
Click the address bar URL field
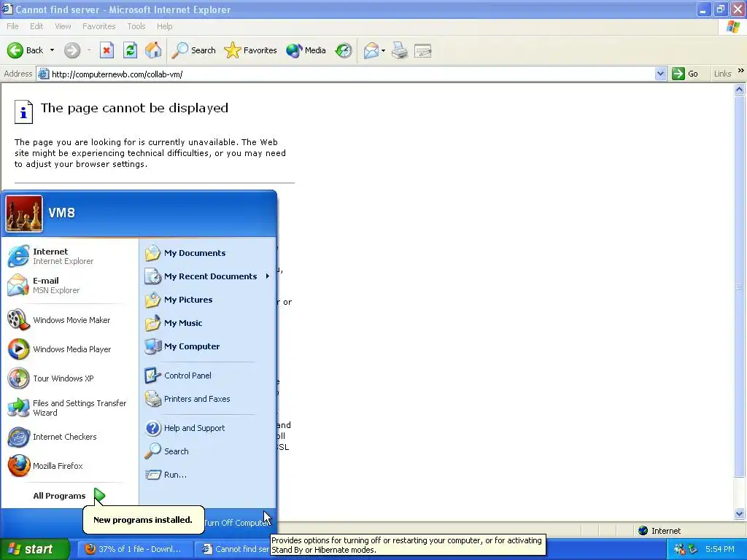[x=352, y=74]
